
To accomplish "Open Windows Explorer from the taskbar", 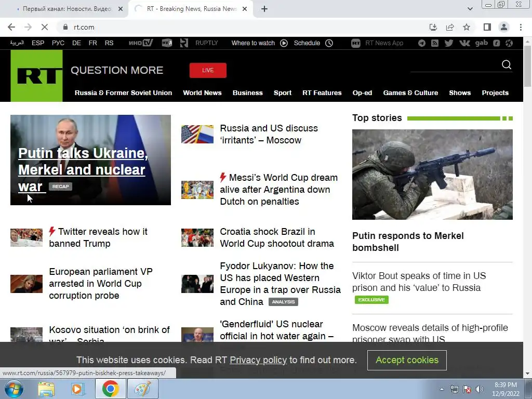I will tap(46, 389).
